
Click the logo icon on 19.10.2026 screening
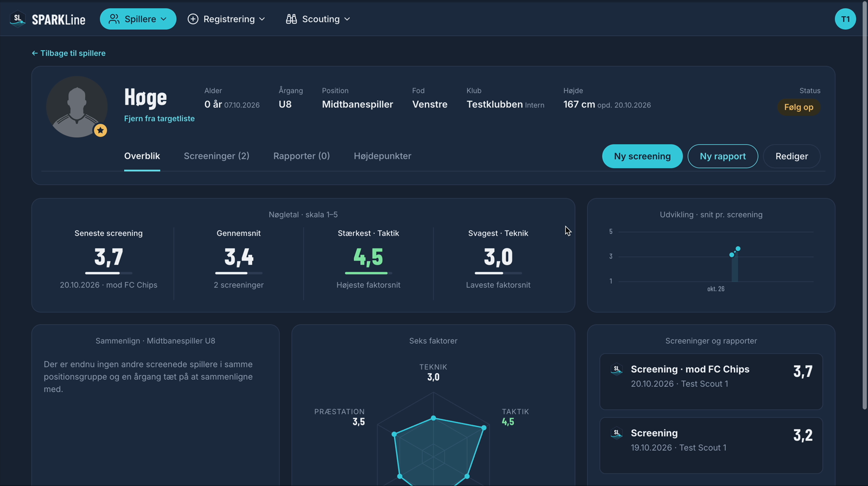[x=616, y=433]
